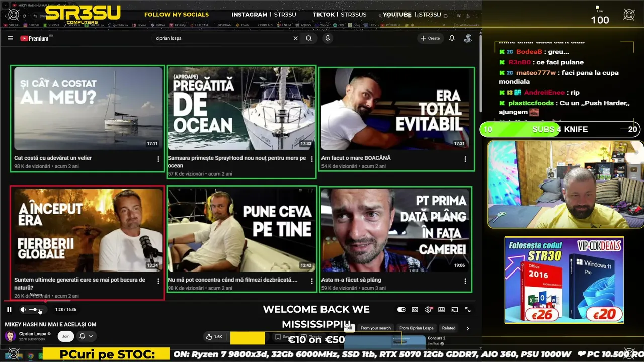Click the magnifier search button
This screenshot has width=644, height=362.
[x=309, y=38]
